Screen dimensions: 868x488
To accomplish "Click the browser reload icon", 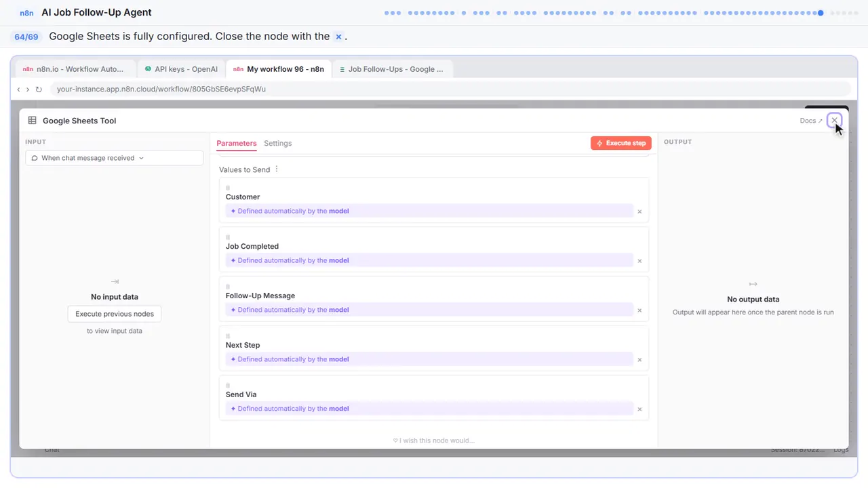I will 39,89.
